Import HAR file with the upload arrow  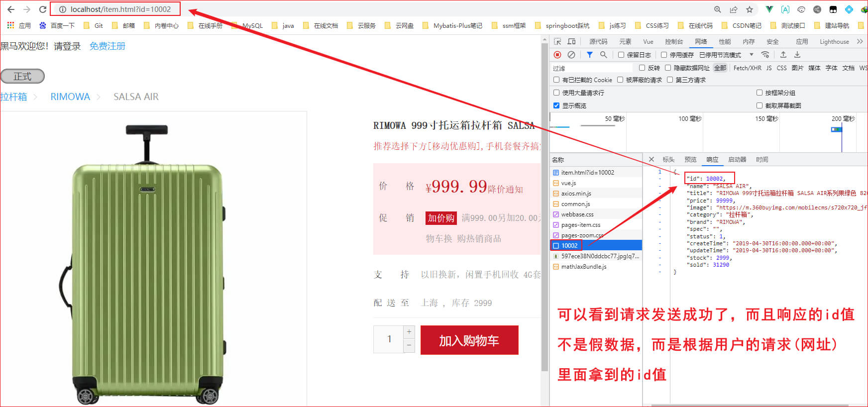click(x=783, y=55)
